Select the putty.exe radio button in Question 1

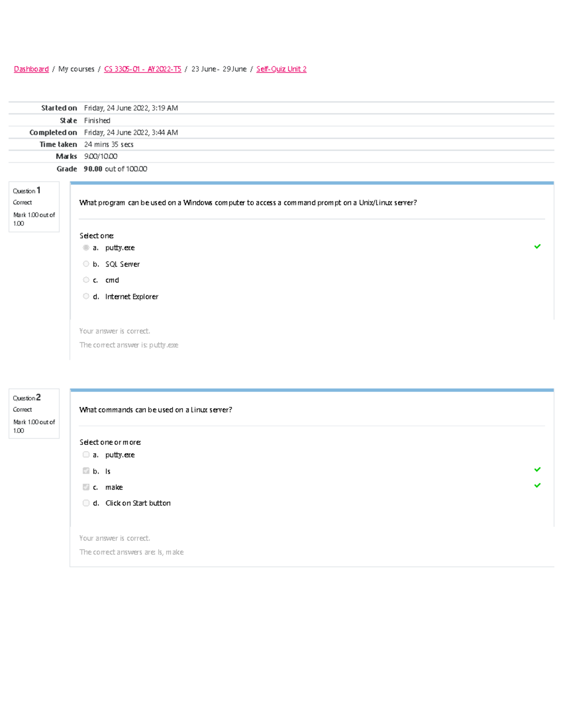coord(86,248)
